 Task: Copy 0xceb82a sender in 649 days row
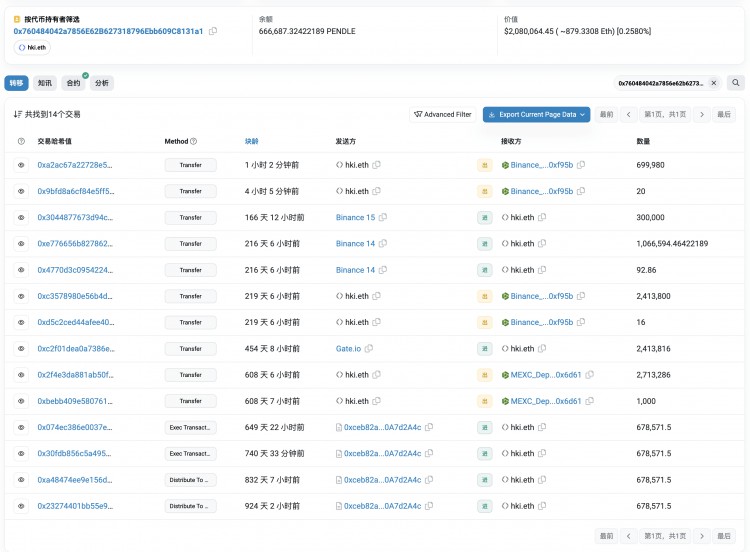click(x=429, y=427)
